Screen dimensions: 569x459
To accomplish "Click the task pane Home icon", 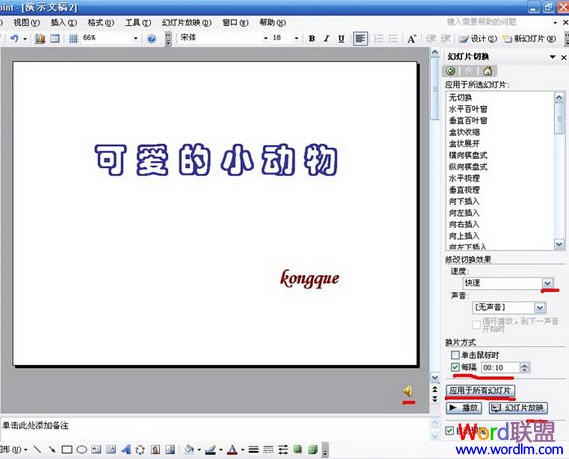I will click(x=488, y=71).
